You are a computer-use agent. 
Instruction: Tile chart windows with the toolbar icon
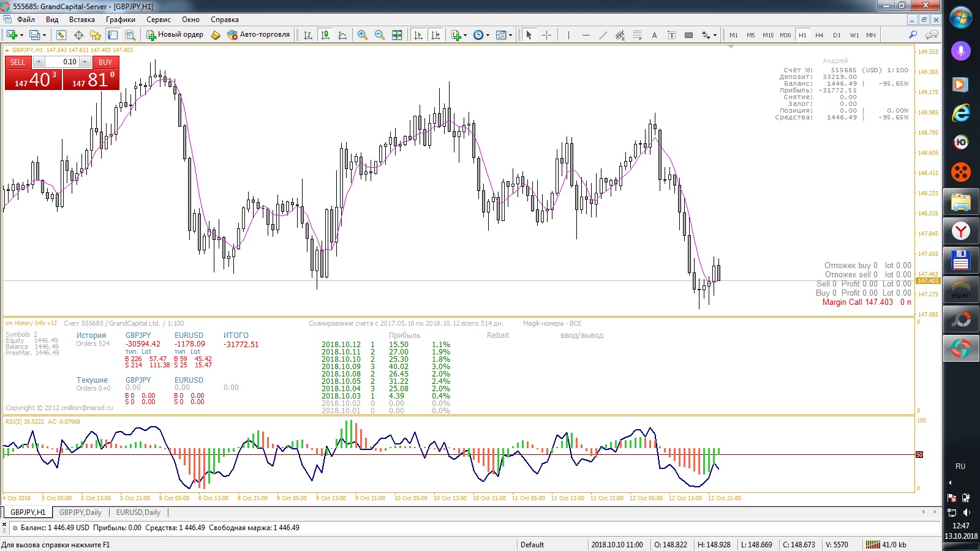pos(397,35)
